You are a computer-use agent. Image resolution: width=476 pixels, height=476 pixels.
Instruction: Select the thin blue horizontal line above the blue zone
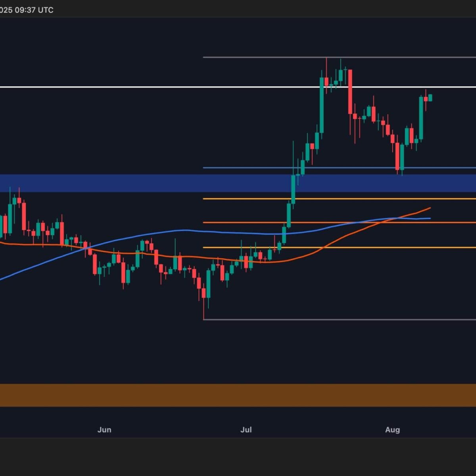(340, 168)
